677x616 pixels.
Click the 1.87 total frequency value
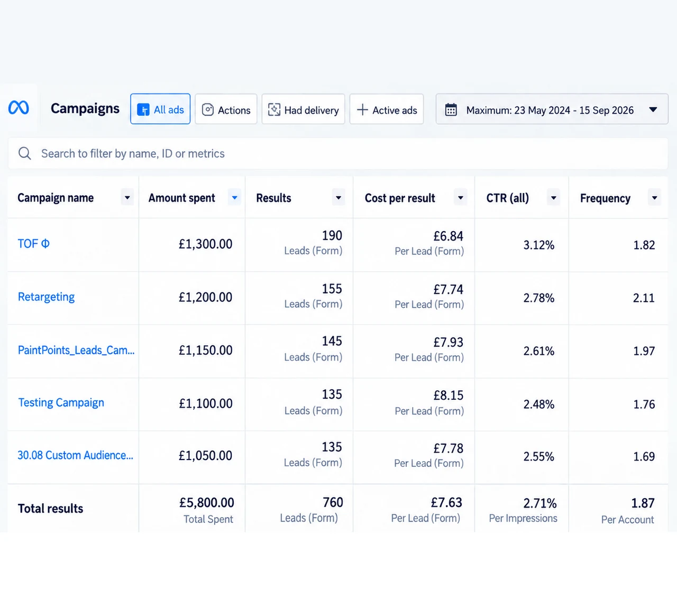tap(643, 503)
